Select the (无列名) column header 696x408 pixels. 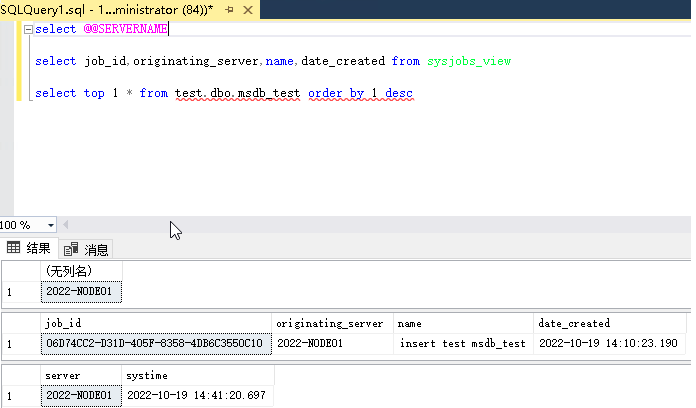(x=81, y=271)
